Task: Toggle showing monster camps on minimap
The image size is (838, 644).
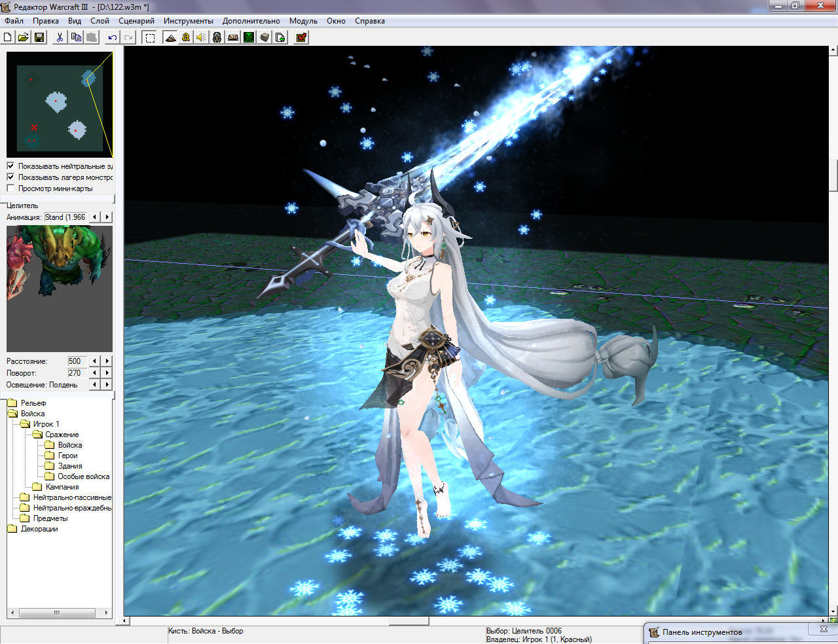Action: [x=10, y=177]
